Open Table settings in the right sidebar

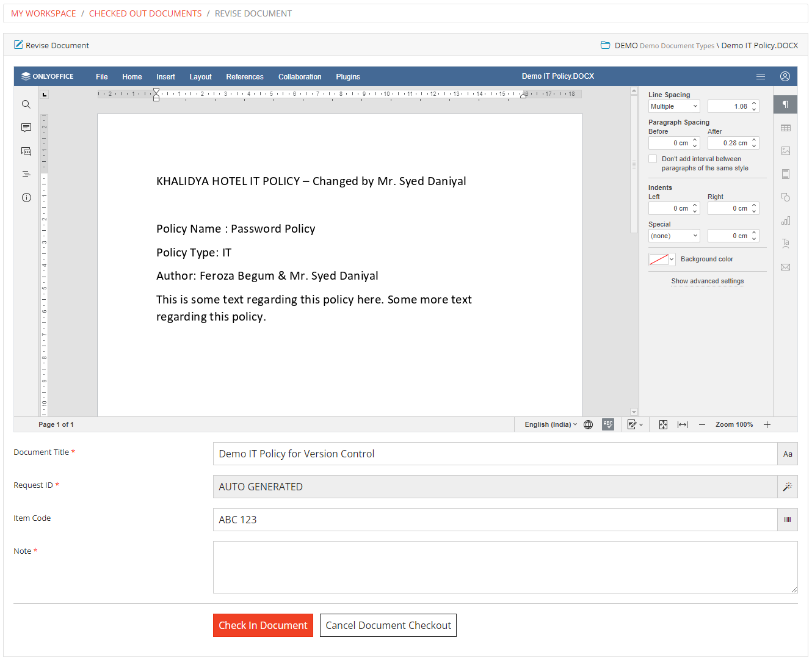click(x=785, y=128)
